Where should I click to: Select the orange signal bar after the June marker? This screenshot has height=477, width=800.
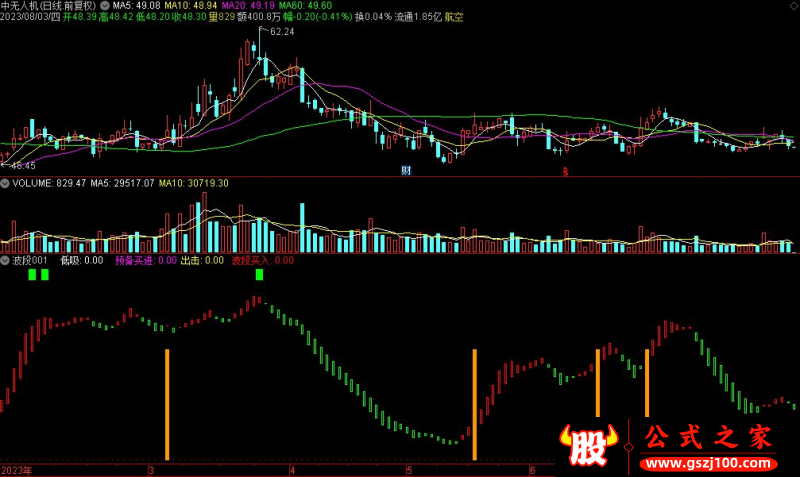coord(598,383)
